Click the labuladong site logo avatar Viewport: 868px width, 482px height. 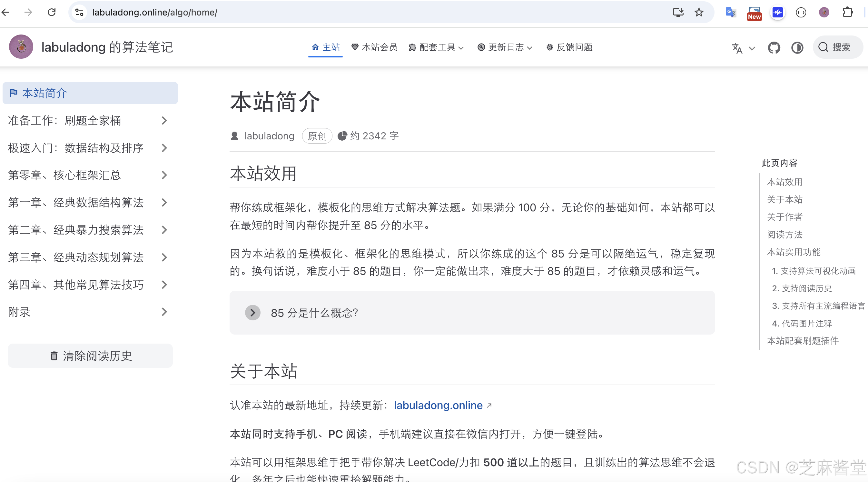pyautogui.click(x=21, y=47)
